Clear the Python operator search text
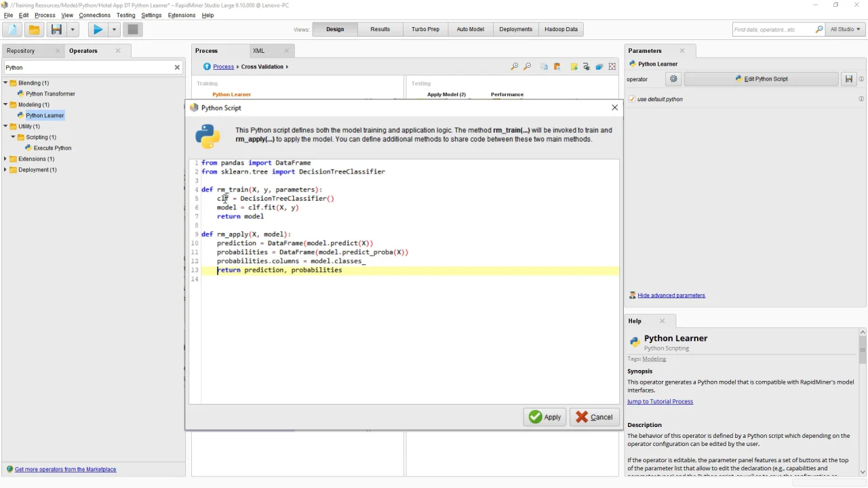Viewport: 868px width, 488px height. pyautogui.click(x=177, y=67)
